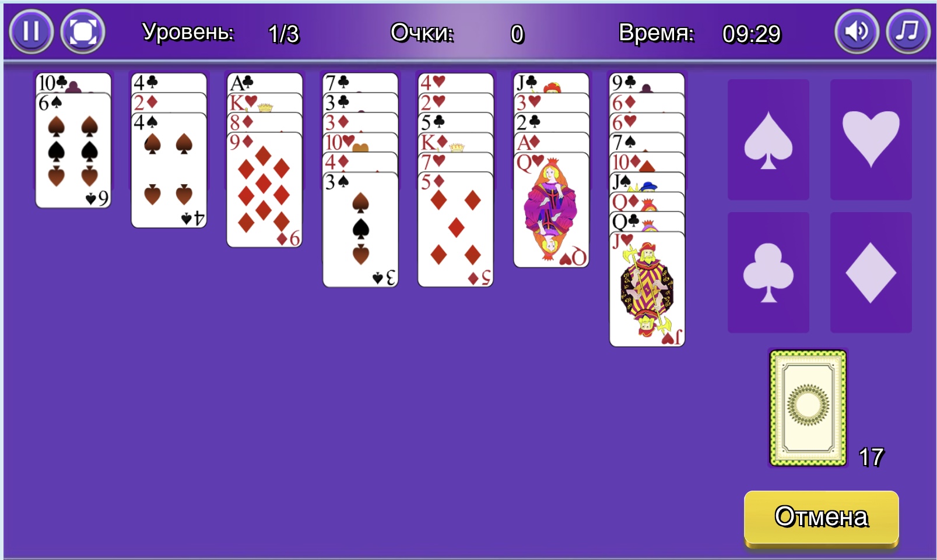Toggle fullscreen mode icon
The height and width of the screenshot is (560, 937).
pyautogui.click(x=83, y=31)
